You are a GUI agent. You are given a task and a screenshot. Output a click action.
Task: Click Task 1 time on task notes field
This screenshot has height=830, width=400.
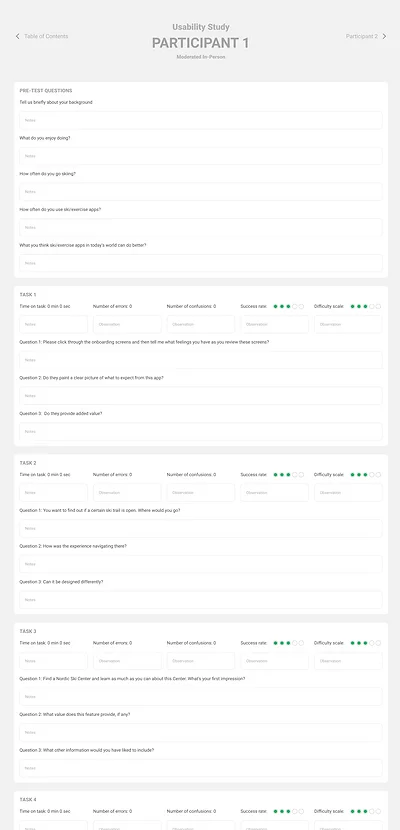[53, 324]
